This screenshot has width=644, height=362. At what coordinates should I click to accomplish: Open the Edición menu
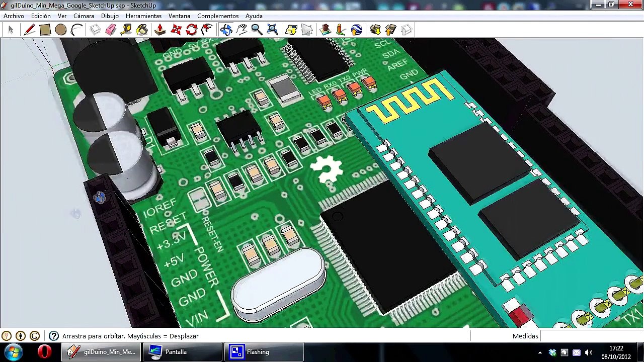[x=41, y=16]
